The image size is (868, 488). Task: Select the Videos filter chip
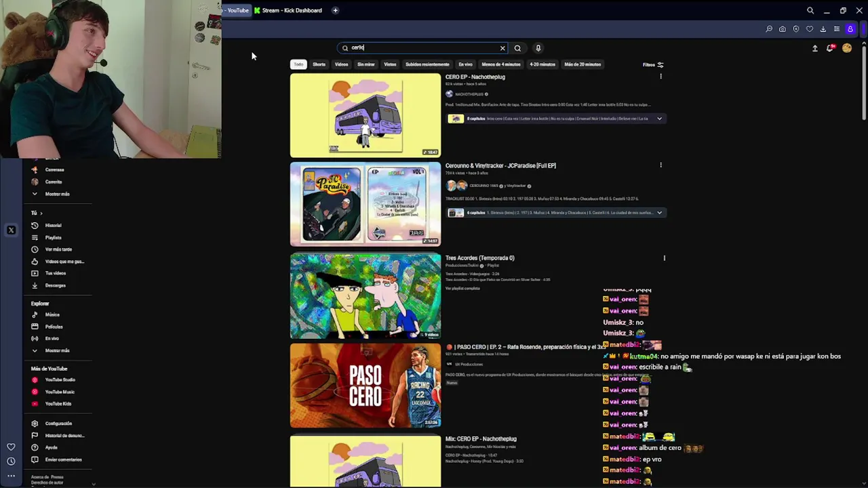pyautogui.click(x=341, y=64)
